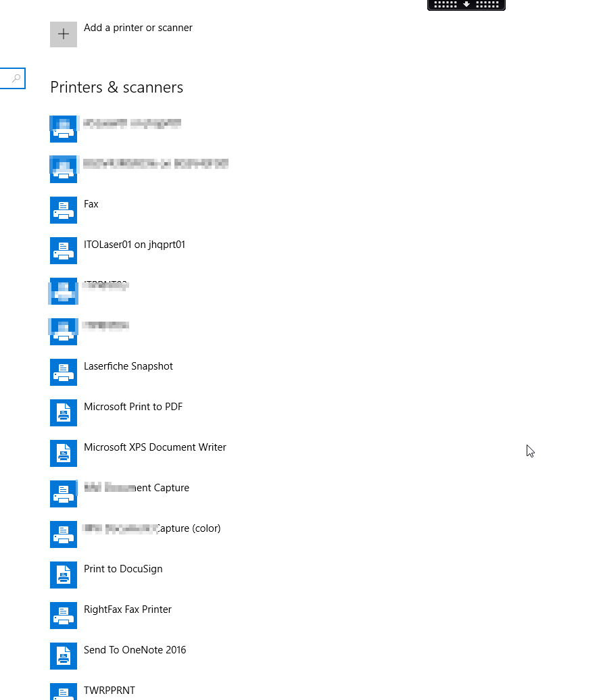Select the Fax entry name

coord(91,204)
